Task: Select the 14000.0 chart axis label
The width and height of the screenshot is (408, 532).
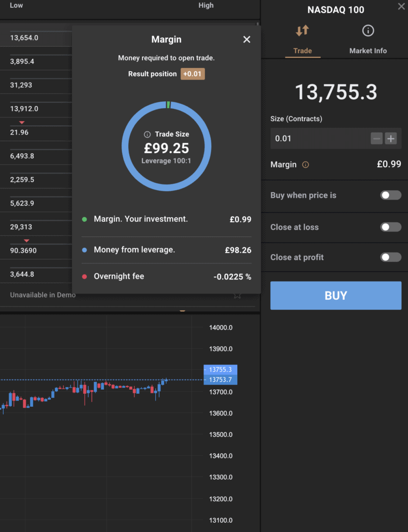Action: [x=221, y=328]
